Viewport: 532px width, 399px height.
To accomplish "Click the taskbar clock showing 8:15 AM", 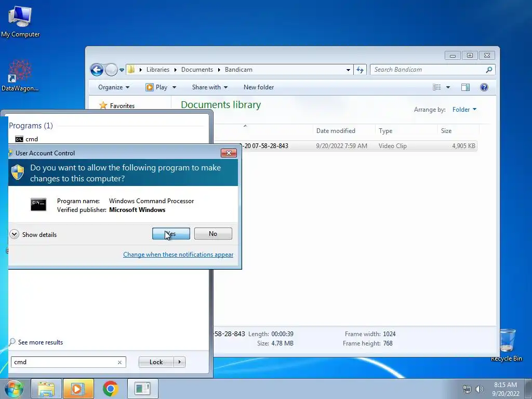I will point(506,389).
